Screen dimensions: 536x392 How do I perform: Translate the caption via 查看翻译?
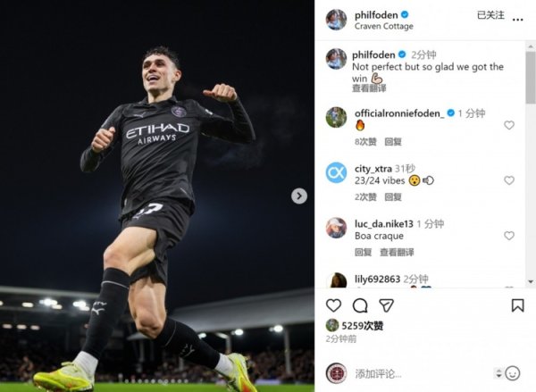tap(369, 88)
